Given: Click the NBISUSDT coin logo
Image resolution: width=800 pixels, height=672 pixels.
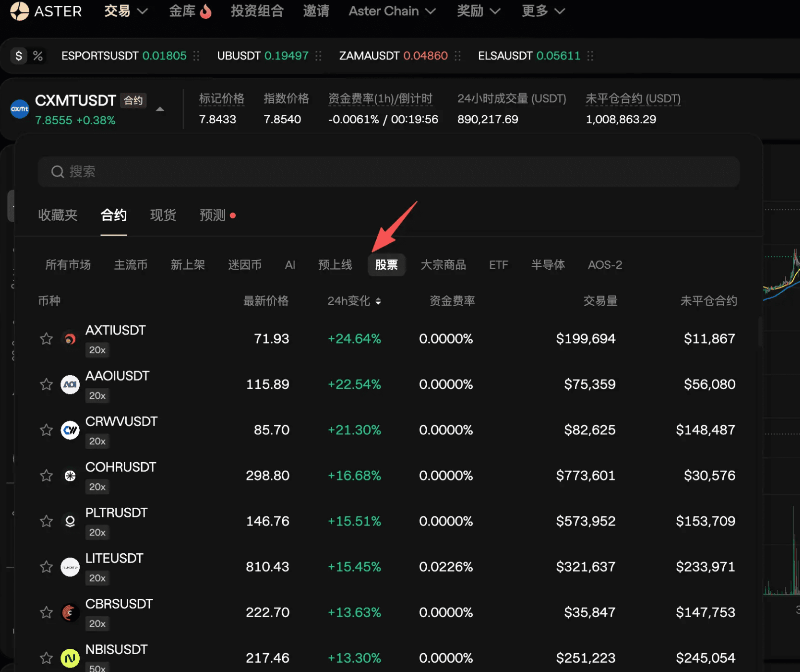Looking at the screenshot, I should coord(70,658).
